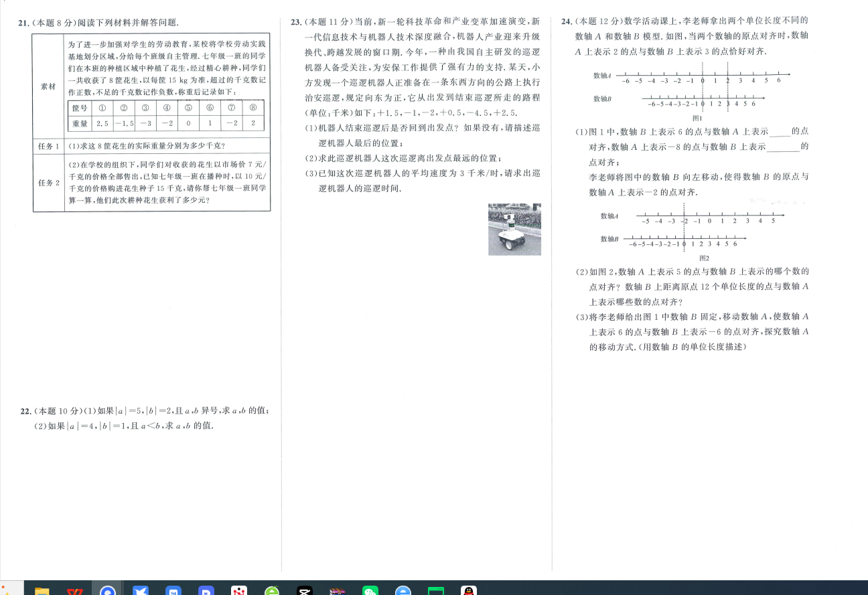Click the active browser icon in the taskbar
The height and width of the screenshot is (595, 868).
click(107, 589)
